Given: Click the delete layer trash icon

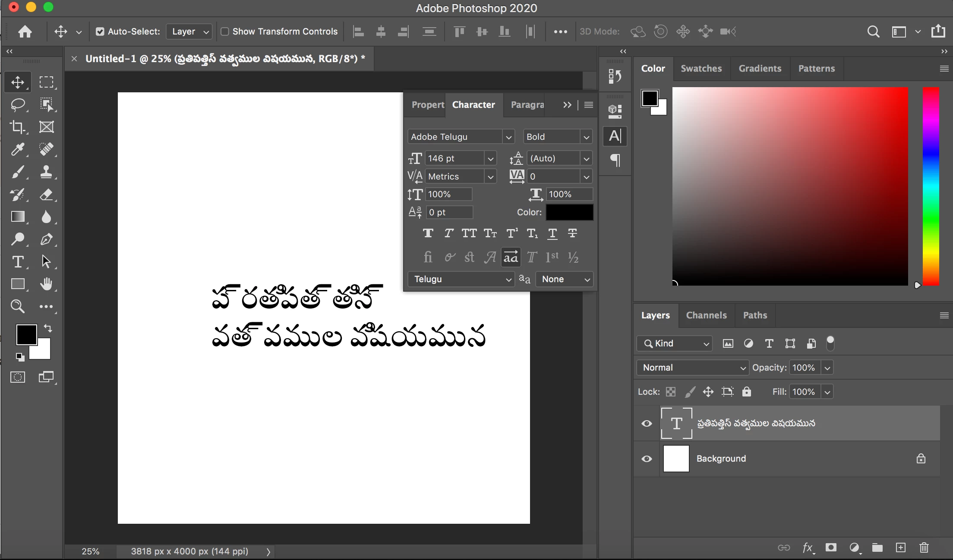Looking at the screenshot, I should pos(924,547).
